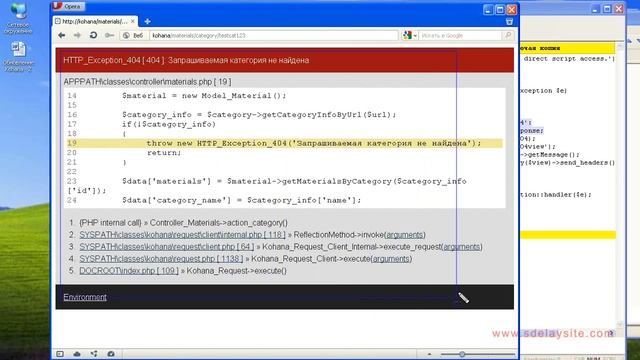This screenshot has width=640, height=360.
Task: Click the Opera Unite share icon
Action: click(x=94, y=354)
